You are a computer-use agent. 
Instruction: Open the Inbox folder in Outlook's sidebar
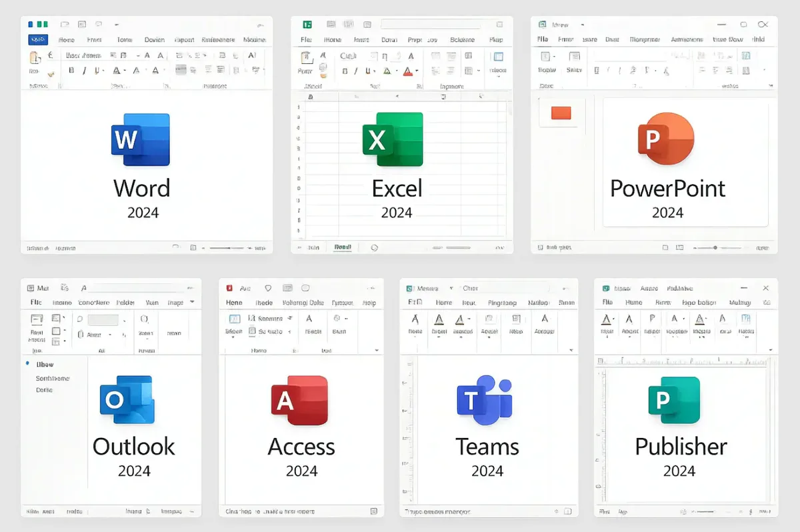pyautogui.click(x=44, y=364)
